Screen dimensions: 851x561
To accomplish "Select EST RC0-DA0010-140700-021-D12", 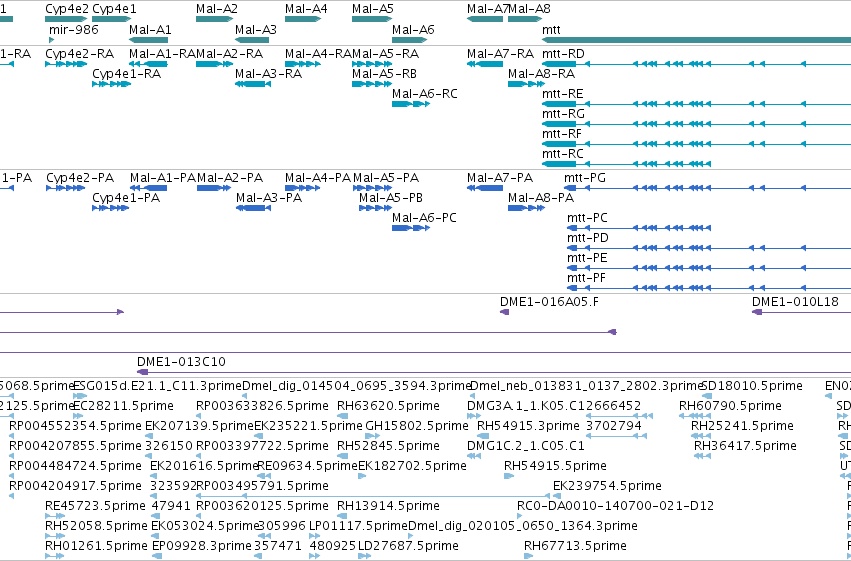I will tap(520, 516).
